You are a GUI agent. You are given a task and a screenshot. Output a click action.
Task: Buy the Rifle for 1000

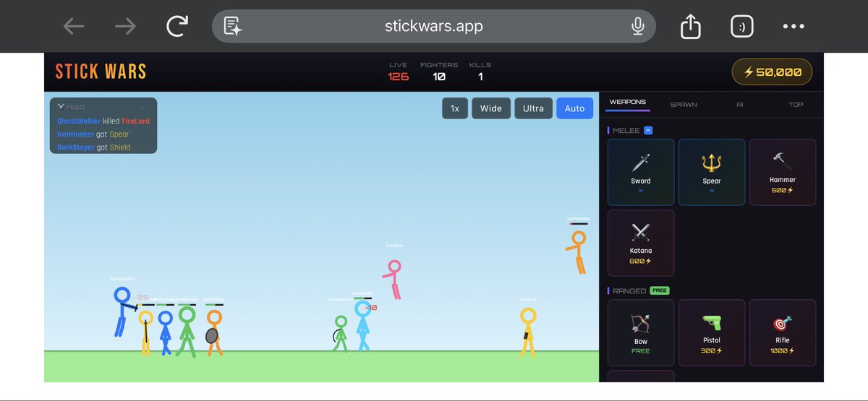[783, 332]
